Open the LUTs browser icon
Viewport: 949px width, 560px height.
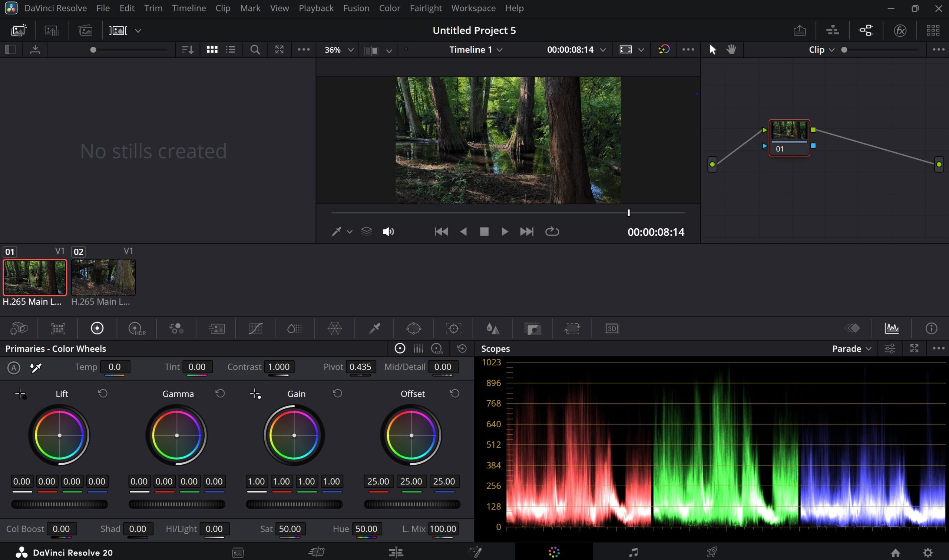[x=52, y=30]
